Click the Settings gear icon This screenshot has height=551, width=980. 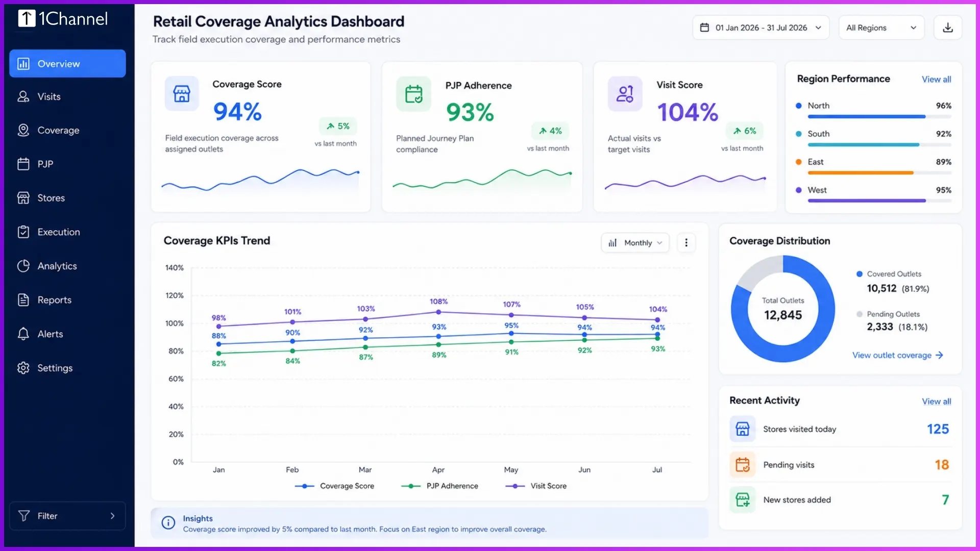point(23,368)
